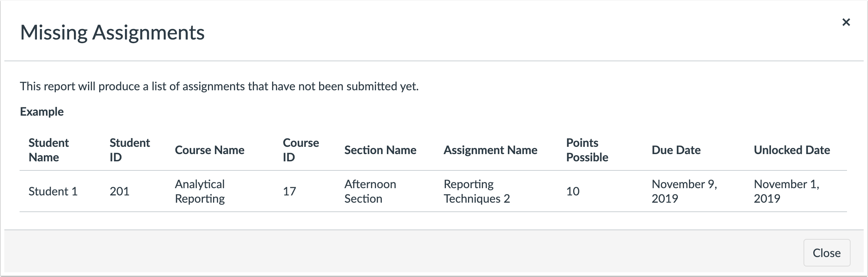Click the Analytical Reporting course name cell

(x=200, y=191)
